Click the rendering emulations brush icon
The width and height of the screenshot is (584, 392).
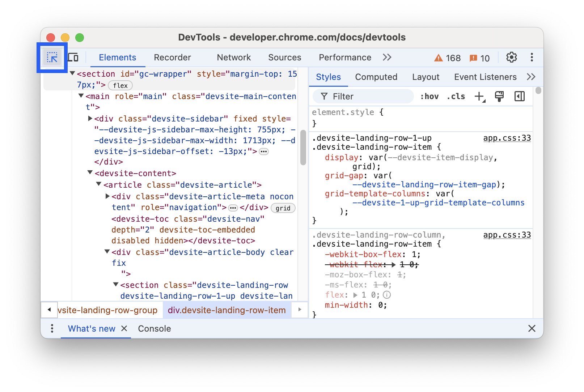pyautogui.click(x=499, y=96)
